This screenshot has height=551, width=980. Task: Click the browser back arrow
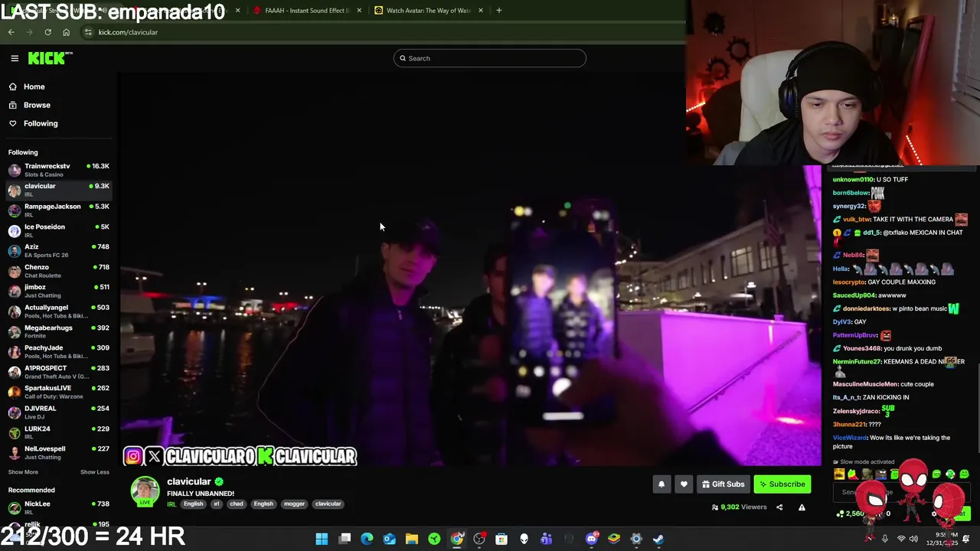(11, 32)
